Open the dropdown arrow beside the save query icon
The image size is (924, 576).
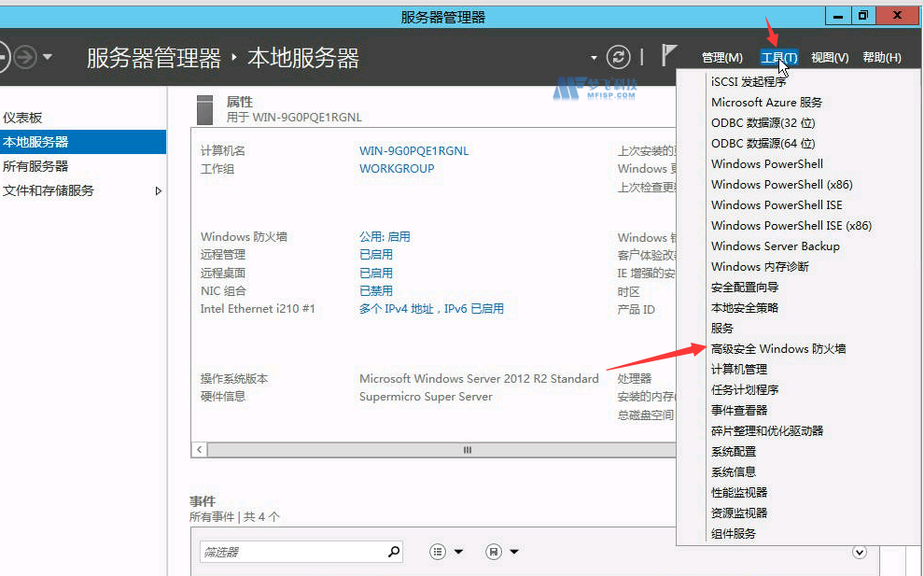(x=513, y=551)
